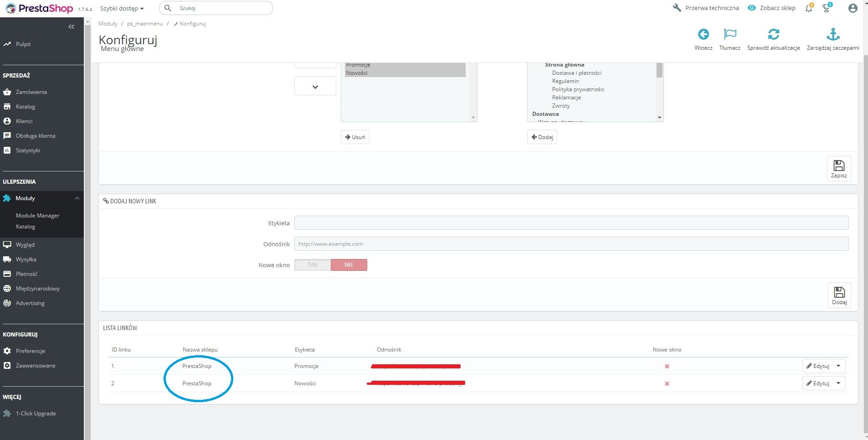Open Module Manager in the sidebar
868x440 pixels.
point(37,216)
